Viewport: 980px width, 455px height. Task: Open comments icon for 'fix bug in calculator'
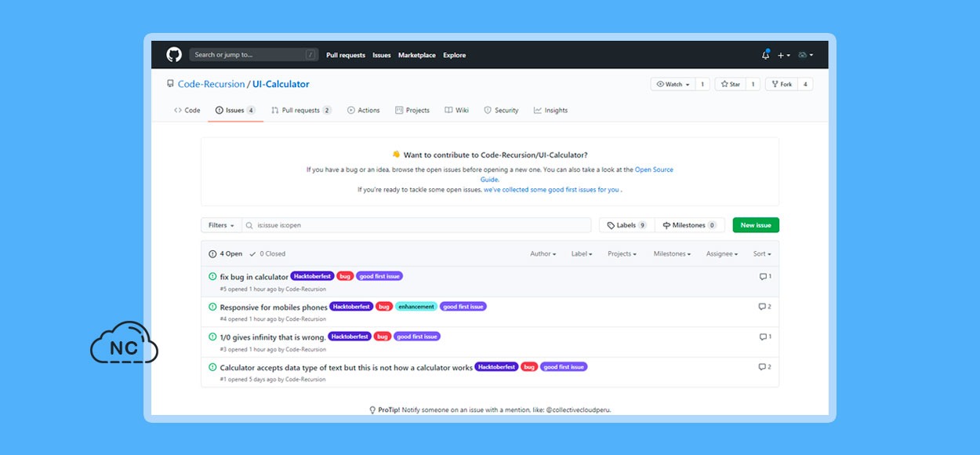coord(765,277)
